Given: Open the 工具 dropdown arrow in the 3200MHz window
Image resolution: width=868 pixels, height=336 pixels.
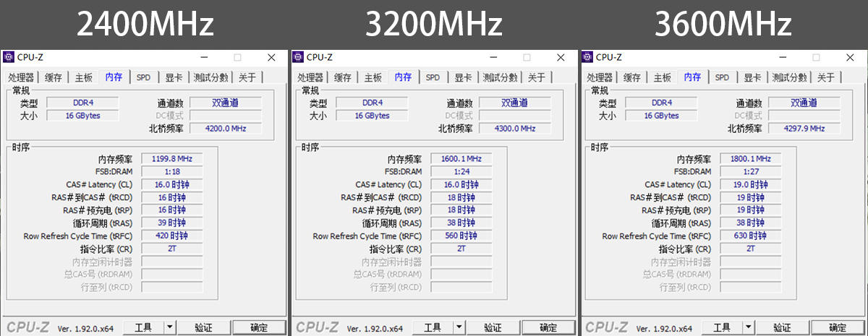Looking at the screenshot, I should pos(459,327).
